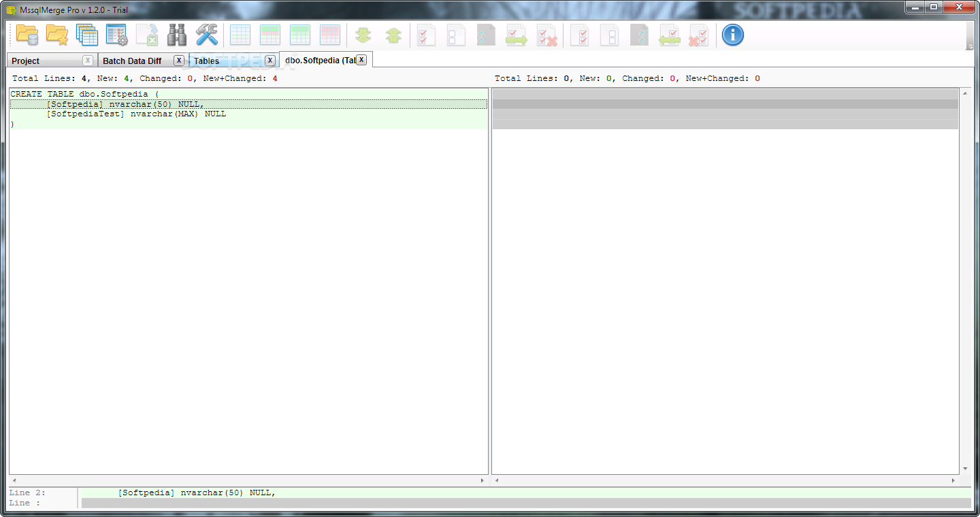Viewport: 980px width, 517px height.
Task: Click the plain uncolored grid table icon
Action: [240, 35]
